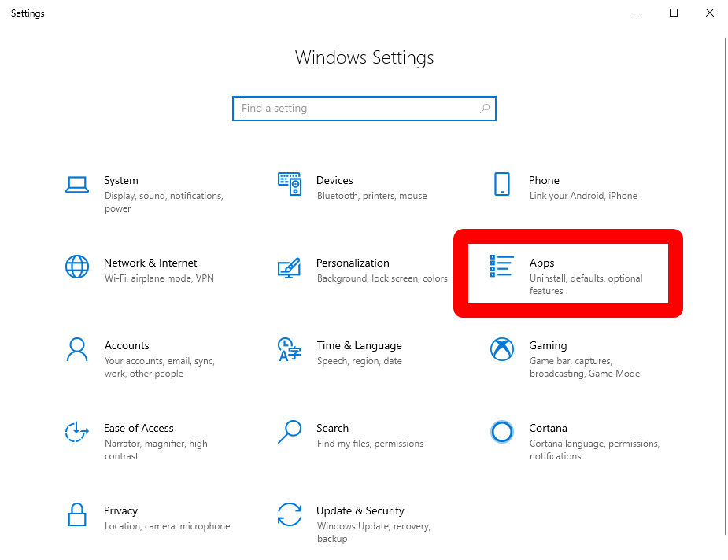This screenshot has width=728, height=560.
Task: Open the Devices keyboard and speaker icon
Action: [x=290, y=184]
